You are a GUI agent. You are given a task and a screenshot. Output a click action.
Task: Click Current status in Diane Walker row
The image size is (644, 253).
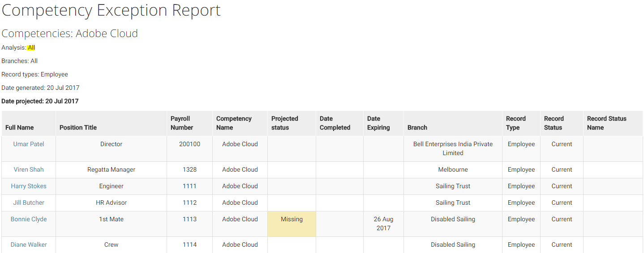click(x=562, y=245)
